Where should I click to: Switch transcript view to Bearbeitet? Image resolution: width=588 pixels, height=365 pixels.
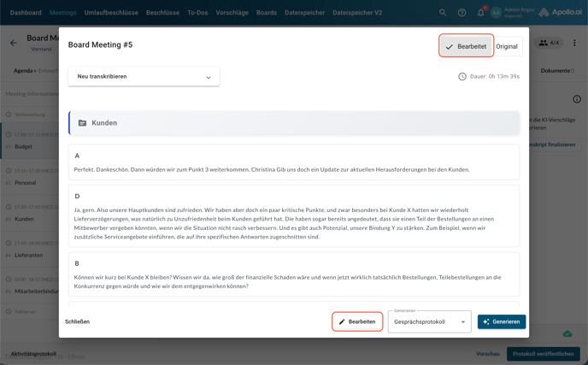click(x=466, y=46)
